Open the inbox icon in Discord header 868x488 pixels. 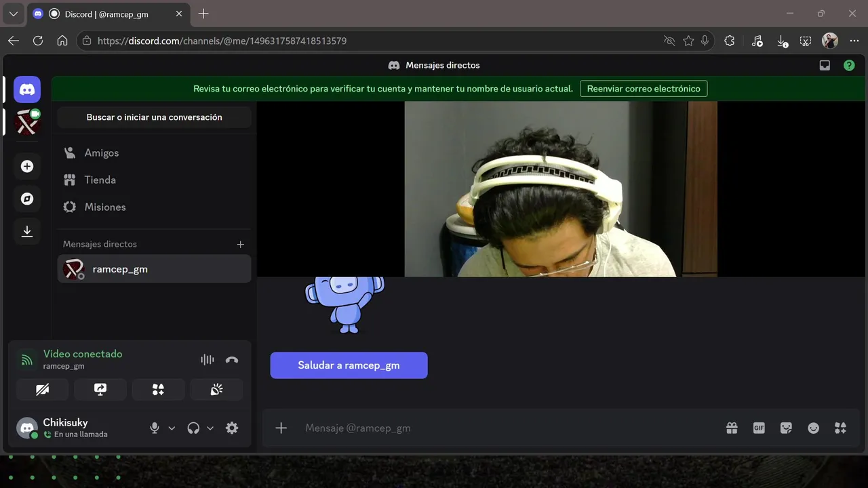(825, 66)
